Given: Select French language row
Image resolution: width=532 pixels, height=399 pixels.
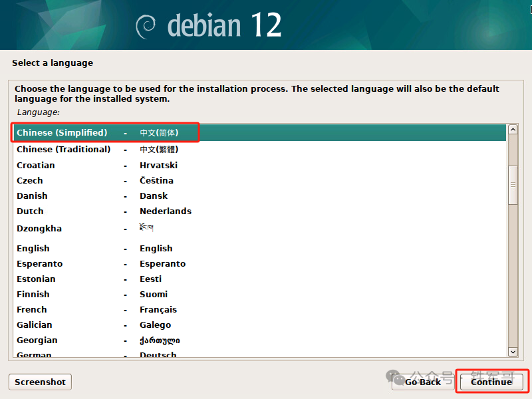Looking at the screenshot, I should [260, 309].
